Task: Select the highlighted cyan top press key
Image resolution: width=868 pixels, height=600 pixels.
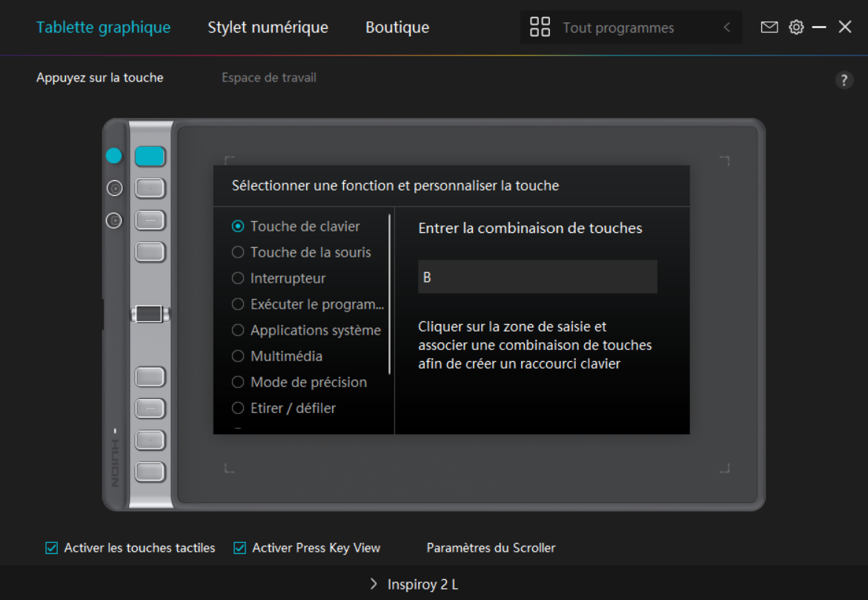Action: tap(150, 156)
